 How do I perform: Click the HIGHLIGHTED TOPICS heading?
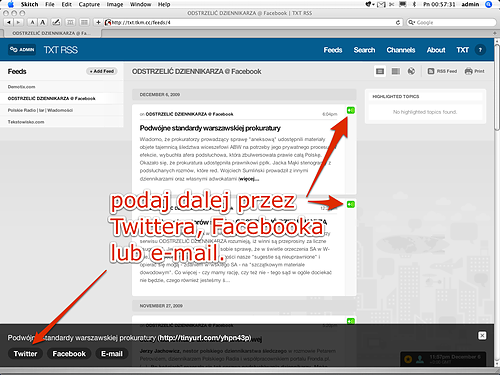[396, 96]
